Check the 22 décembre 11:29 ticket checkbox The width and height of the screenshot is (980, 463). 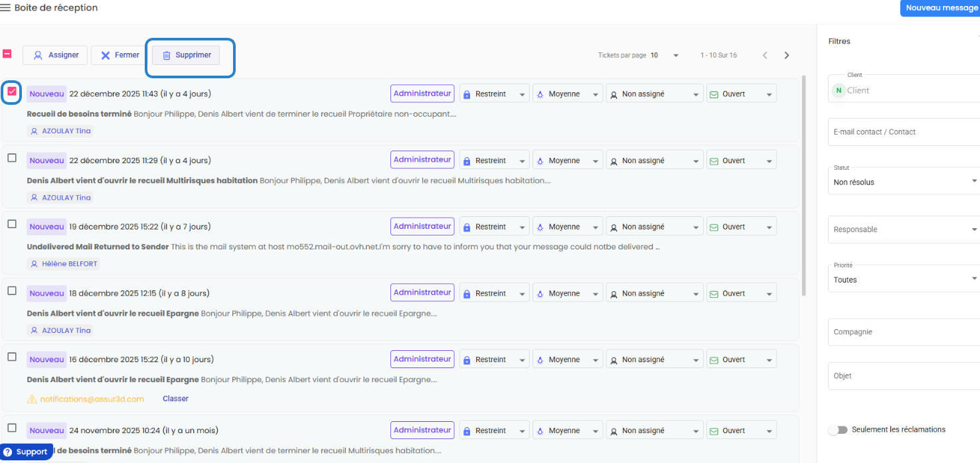pos(12,158)
